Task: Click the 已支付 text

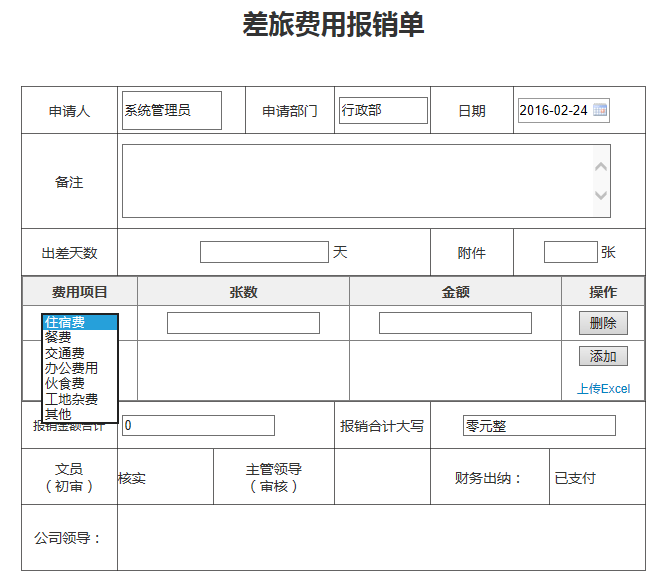Action: (575, 478)
